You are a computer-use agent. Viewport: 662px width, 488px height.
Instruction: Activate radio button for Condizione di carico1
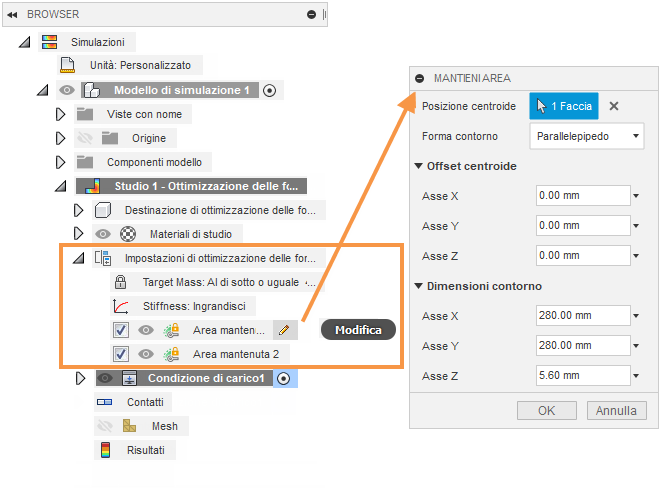[x=284, y=378]
